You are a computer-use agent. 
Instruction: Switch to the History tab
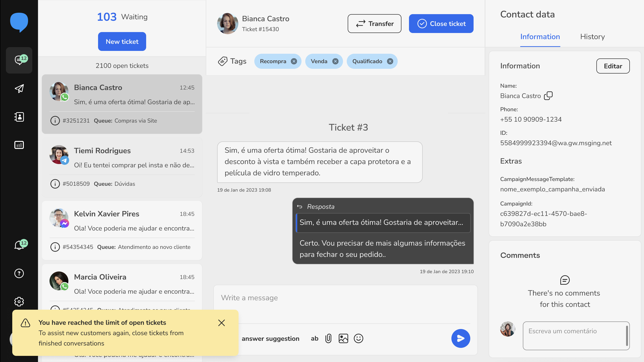click(592, 37)
